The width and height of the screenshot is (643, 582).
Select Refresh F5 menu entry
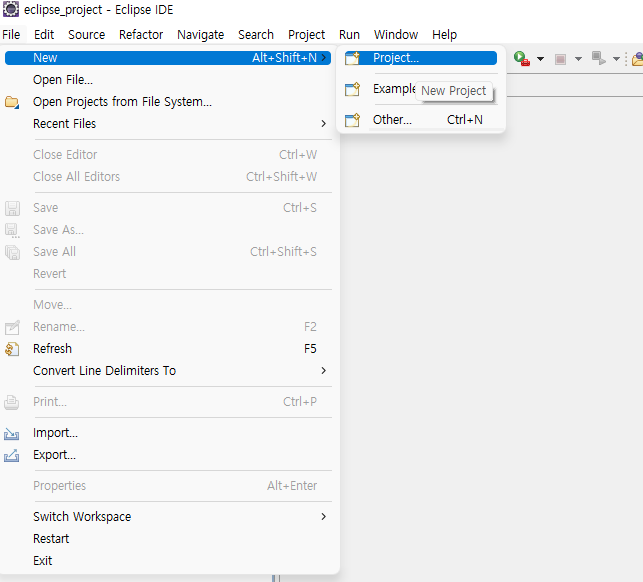[x=168, y=349]
